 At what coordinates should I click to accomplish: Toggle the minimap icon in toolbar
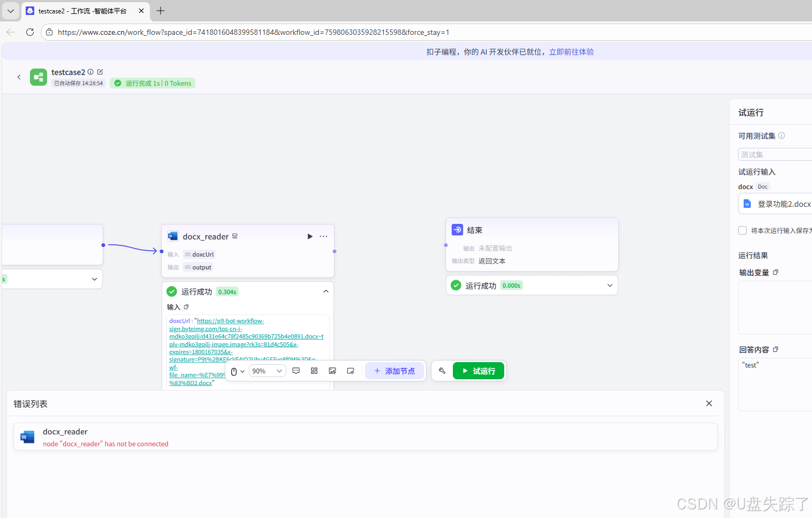click(351, 371)
